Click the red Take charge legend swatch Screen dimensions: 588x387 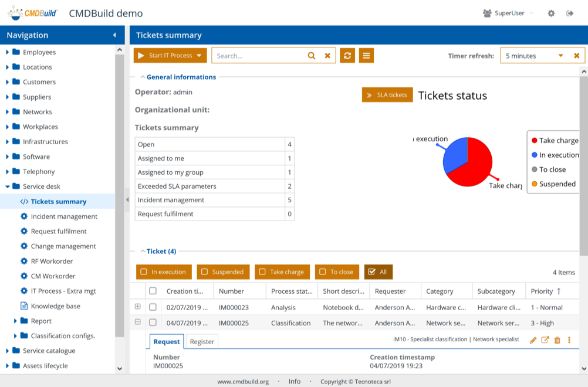534,141
